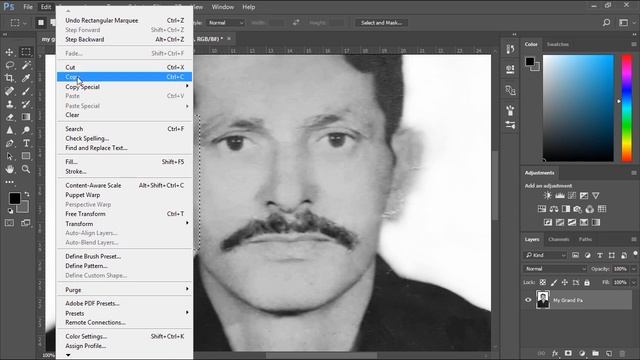Select the Path Selection arrow tool
Viewport: 640px width, 360px height.
9,156
